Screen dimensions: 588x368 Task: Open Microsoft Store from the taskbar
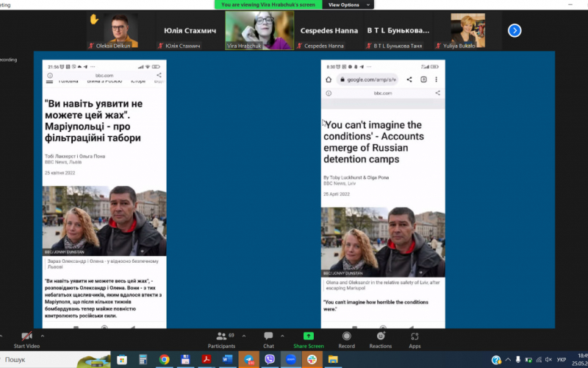[x=122, y=360]
